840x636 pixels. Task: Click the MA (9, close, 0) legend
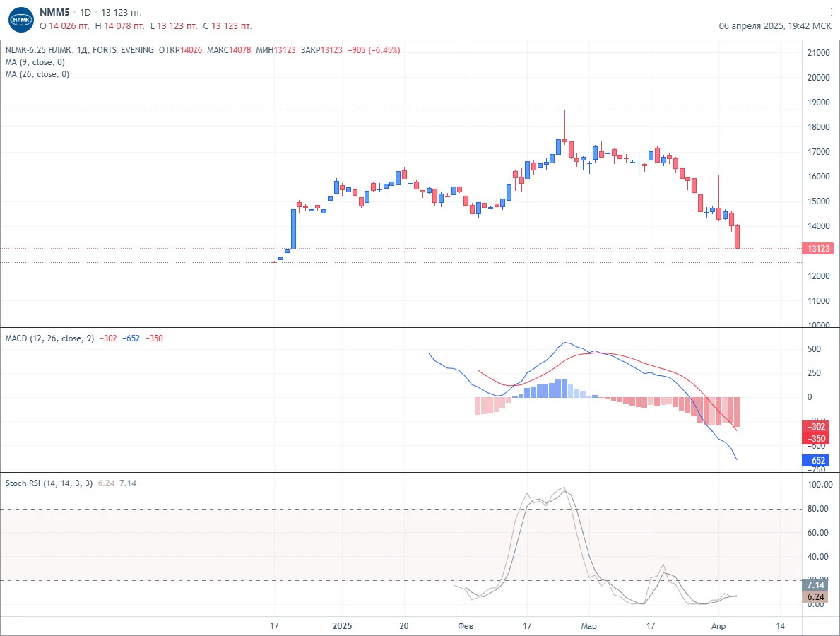click(35, 62)
